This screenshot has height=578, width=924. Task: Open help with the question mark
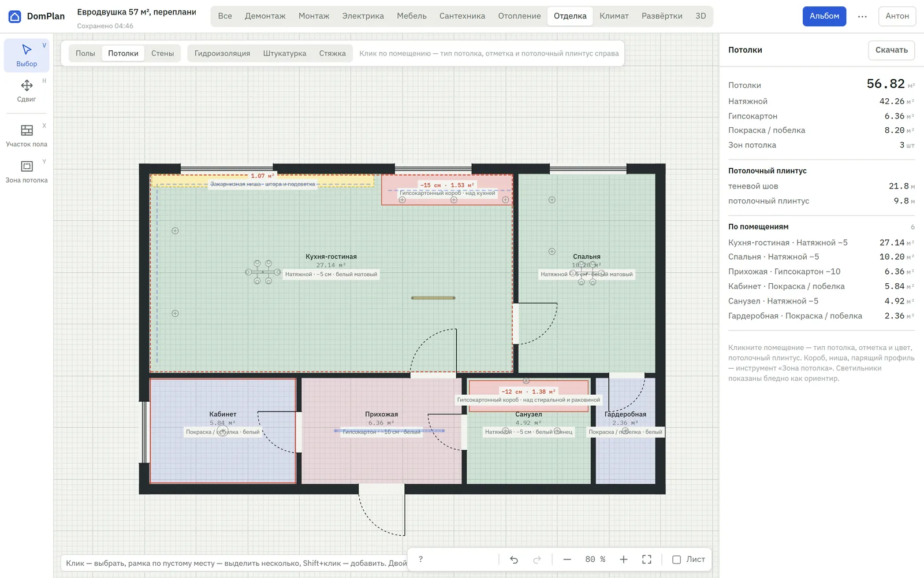pos(420,560)
